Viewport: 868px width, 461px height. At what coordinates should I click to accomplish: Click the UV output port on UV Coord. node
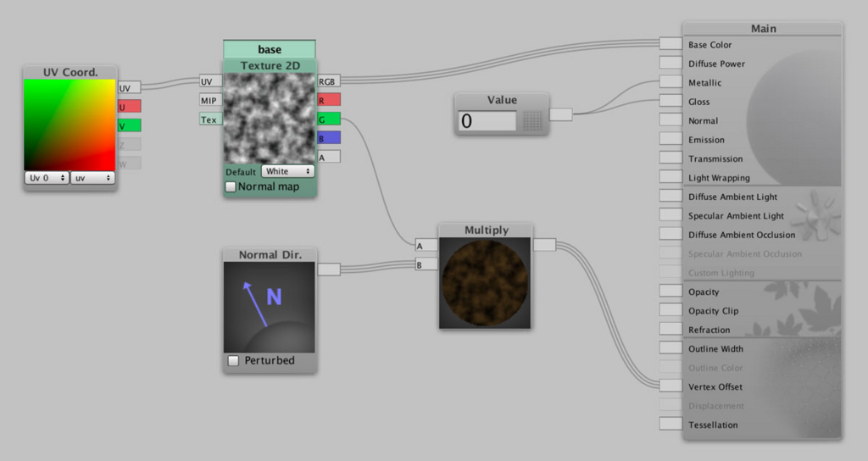click(x=130, y=87)
